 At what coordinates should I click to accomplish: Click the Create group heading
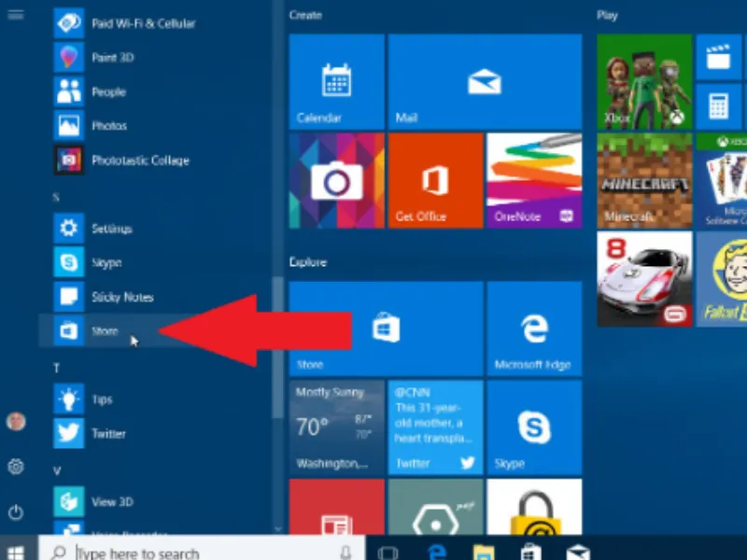(x=306, y=15)
